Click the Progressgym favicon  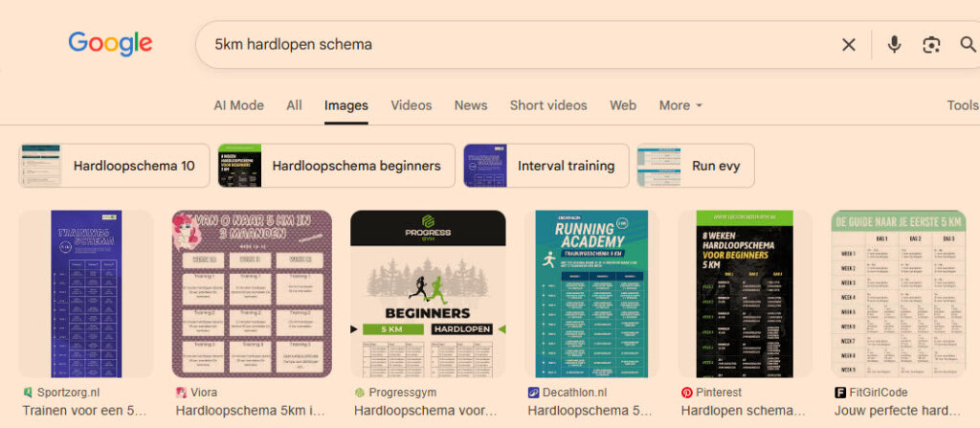click(360, 393)
